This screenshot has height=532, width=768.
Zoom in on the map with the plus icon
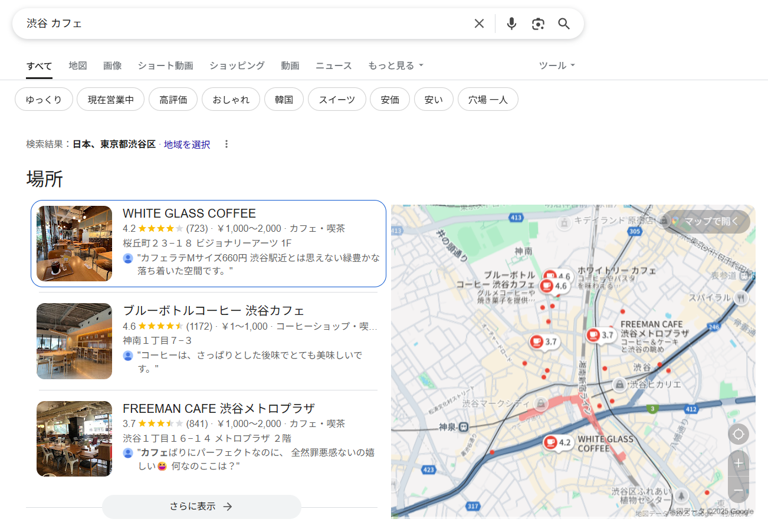point(738,463)
